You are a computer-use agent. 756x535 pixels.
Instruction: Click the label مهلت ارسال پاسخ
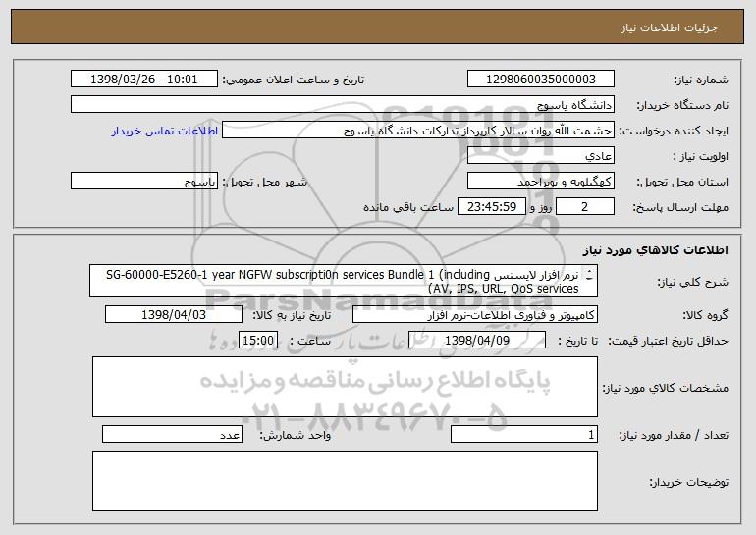[x=680, y=207]
